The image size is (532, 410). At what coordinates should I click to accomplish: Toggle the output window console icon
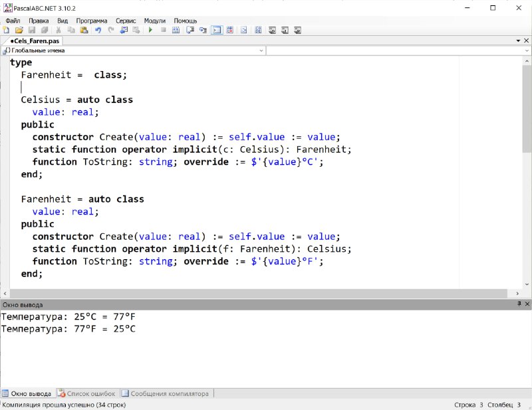(x=217, y=30)
